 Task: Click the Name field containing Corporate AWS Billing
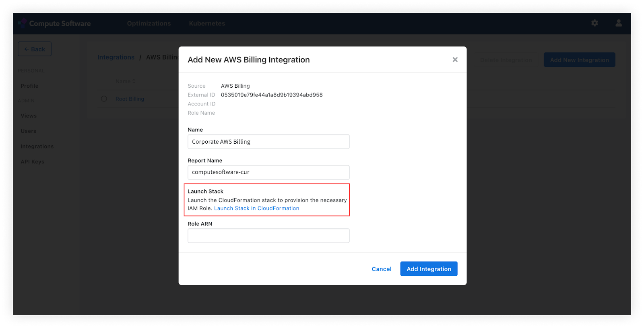point(268,142)
